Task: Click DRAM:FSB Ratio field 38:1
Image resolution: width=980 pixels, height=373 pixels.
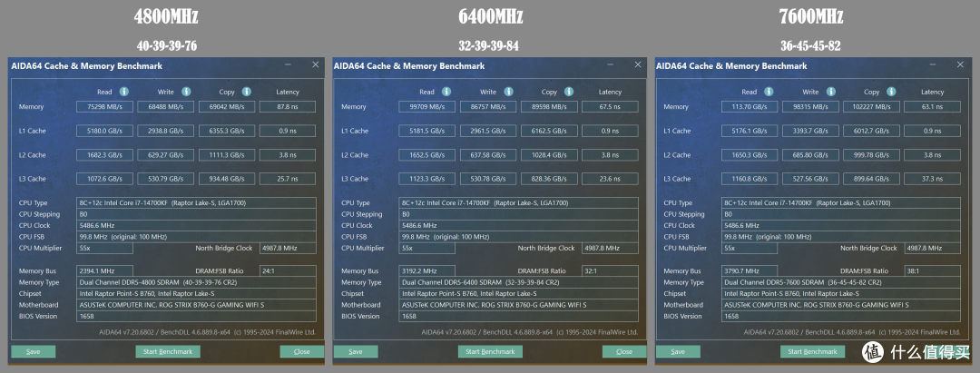Action: 933,271
